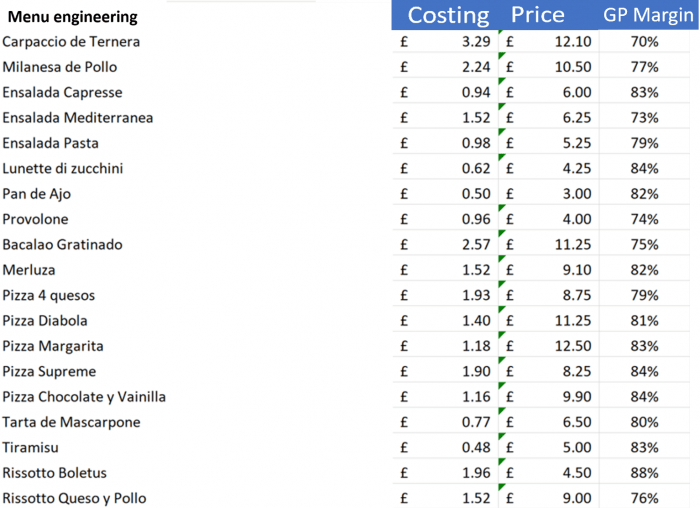Click the GP Margin column header

[x=645, y=15]
